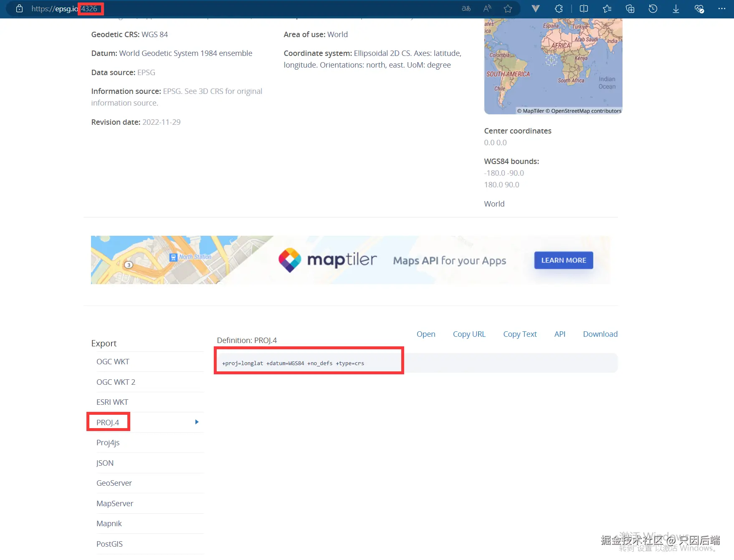
Task: Click the Export heading
Action: coord(104,343)
